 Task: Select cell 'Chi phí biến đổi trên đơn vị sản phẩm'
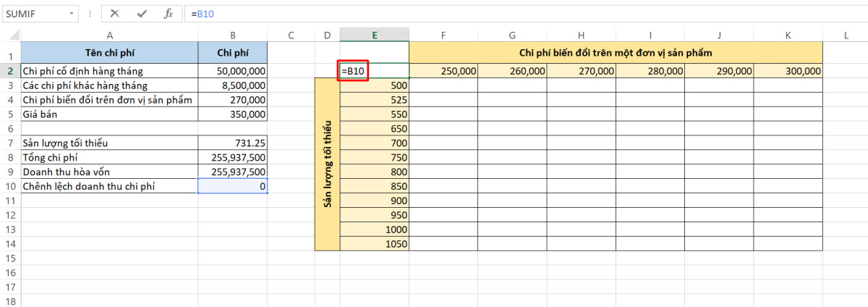(109, 100)
